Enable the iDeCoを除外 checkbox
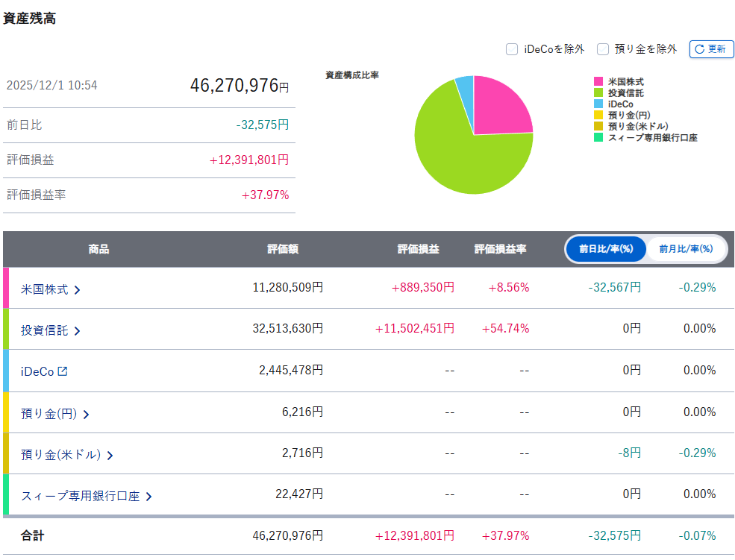This screenshot has height=560, width=735. 512,49
